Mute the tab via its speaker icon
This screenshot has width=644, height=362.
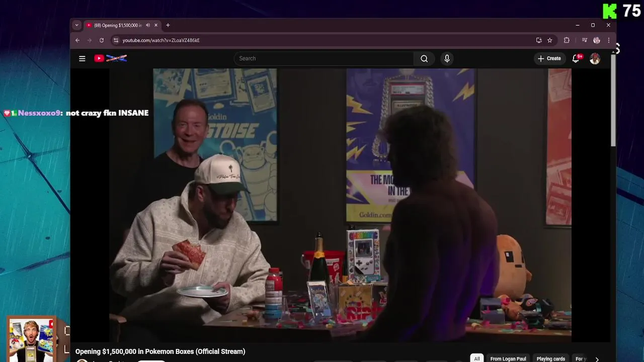pyautogui.click(x=147, y=25)
